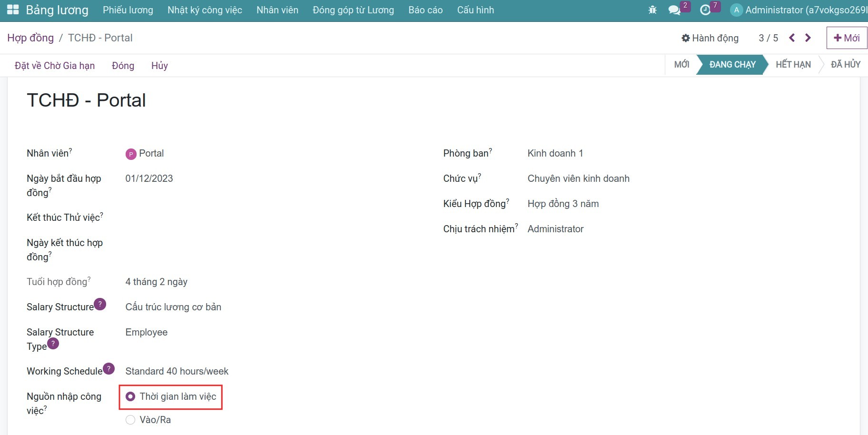Open the activities clock icon
This screenshot has height=435, width=868.
pos(705,10)
